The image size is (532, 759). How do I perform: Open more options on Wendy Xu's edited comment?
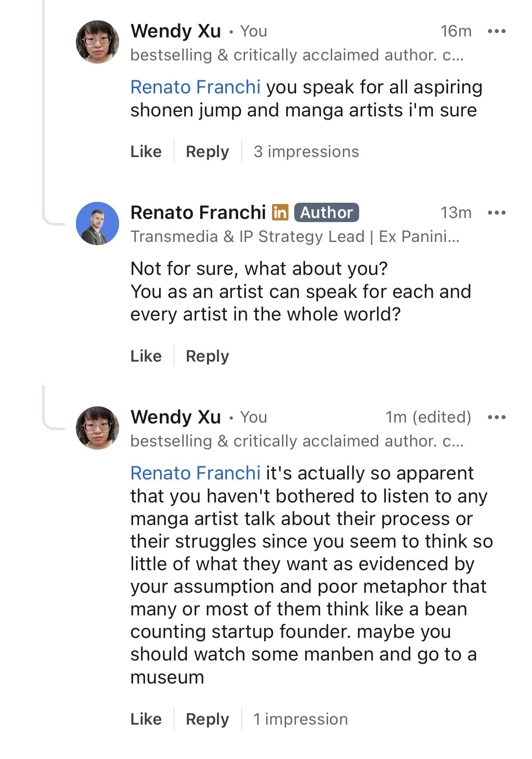point(497,417)
